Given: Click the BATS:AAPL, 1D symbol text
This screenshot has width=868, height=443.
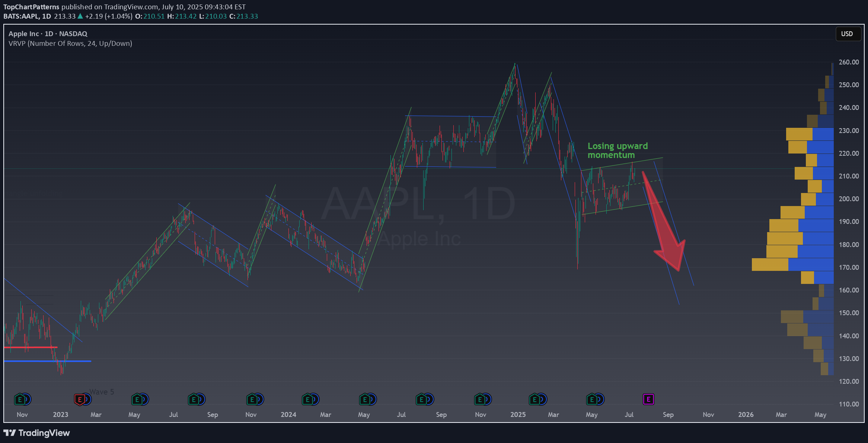Looking at the screenshot, I should pyautogui.click(x=27, y=16).
